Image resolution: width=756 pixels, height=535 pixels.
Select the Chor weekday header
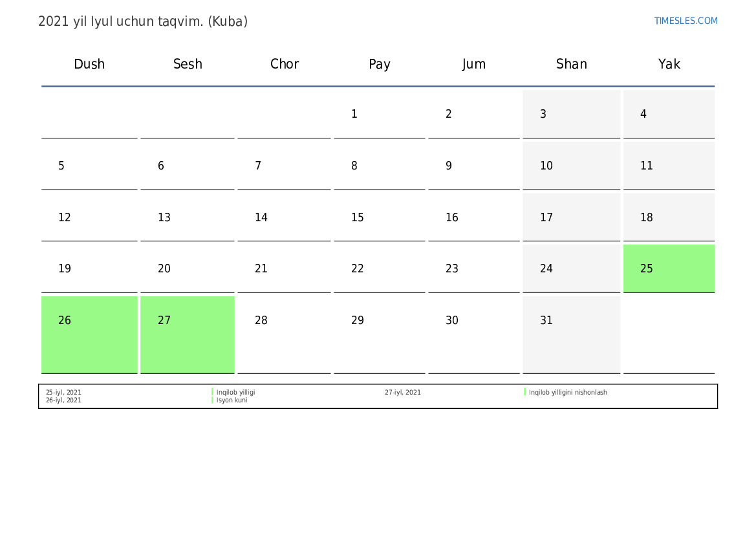[x=285, y=63]
